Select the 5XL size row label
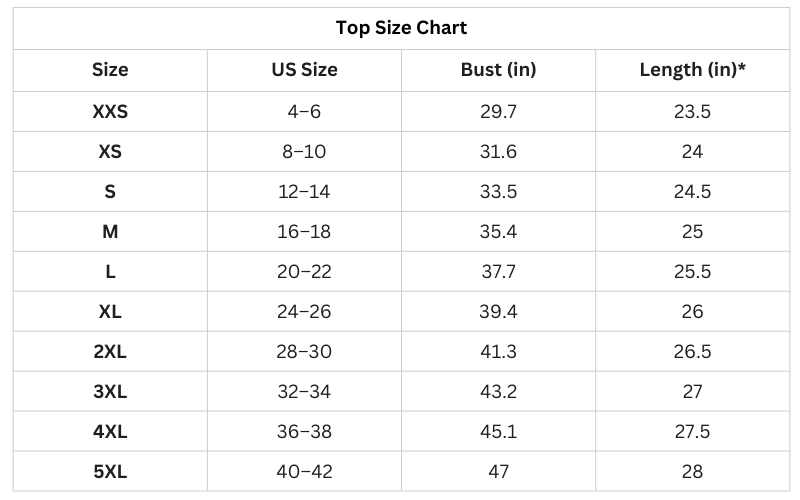 click(110, 471)
